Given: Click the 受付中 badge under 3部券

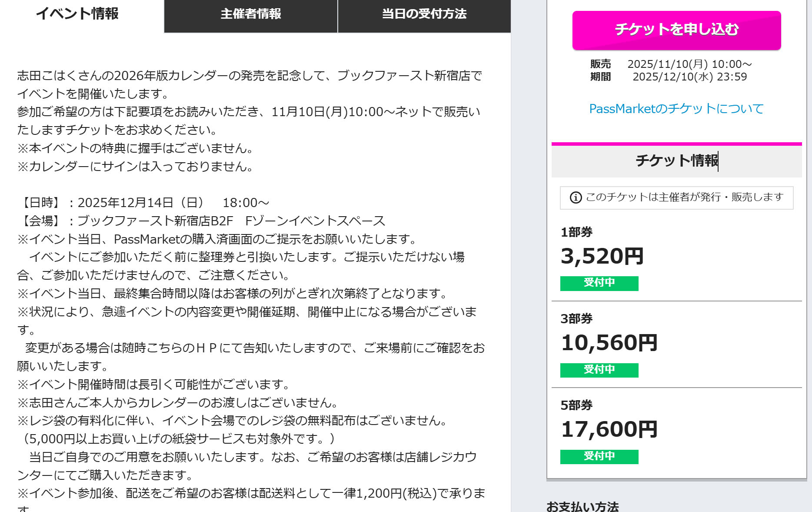Looking at the screenshot, I should coord(599,370).
